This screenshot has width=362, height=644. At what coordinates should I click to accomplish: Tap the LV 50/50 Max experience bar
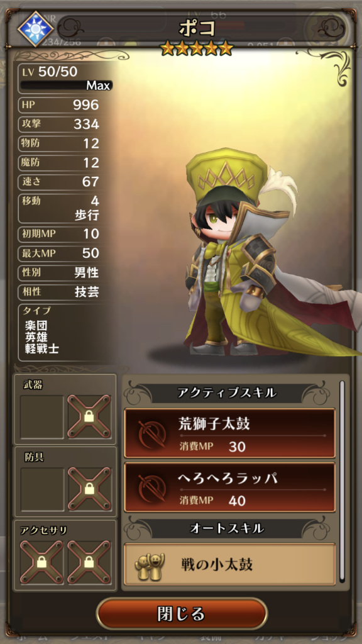[66, 86]
